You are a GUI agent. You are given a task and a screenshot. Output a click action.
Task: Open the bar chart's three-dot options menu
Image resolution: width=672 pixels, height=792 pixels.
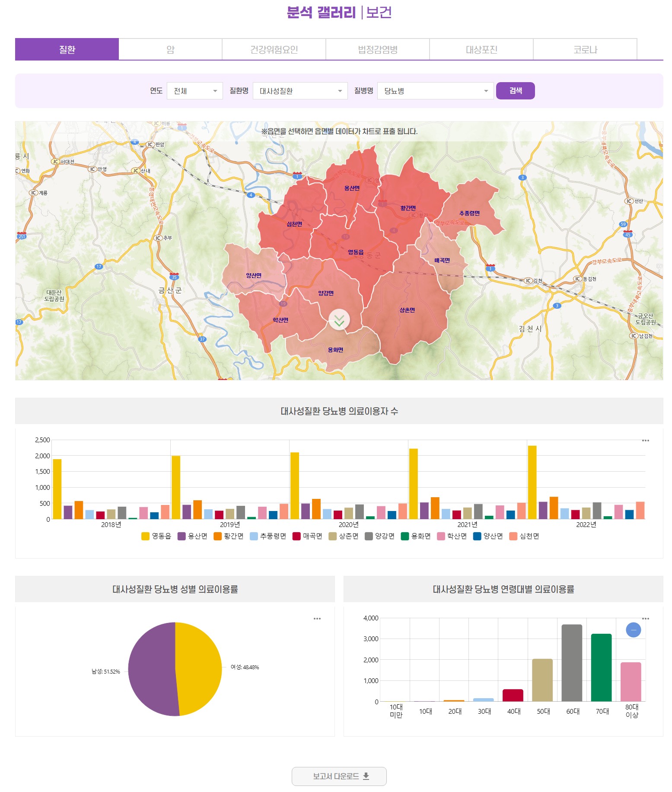point(645,441)
